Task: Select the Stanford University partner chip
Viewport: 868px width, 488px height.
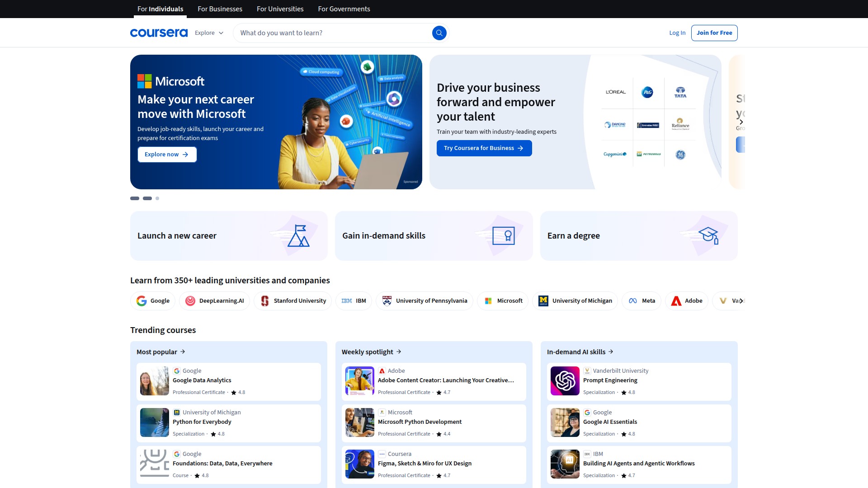Action: 292,301
